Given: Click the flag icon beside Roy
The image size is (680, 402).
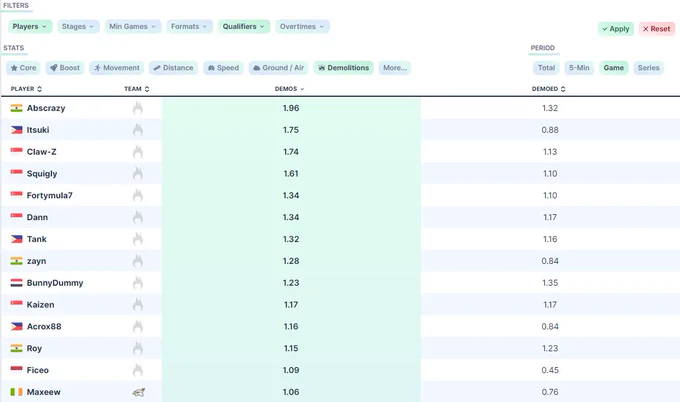Looking at the screenshot, I should (x=16, y=348).
